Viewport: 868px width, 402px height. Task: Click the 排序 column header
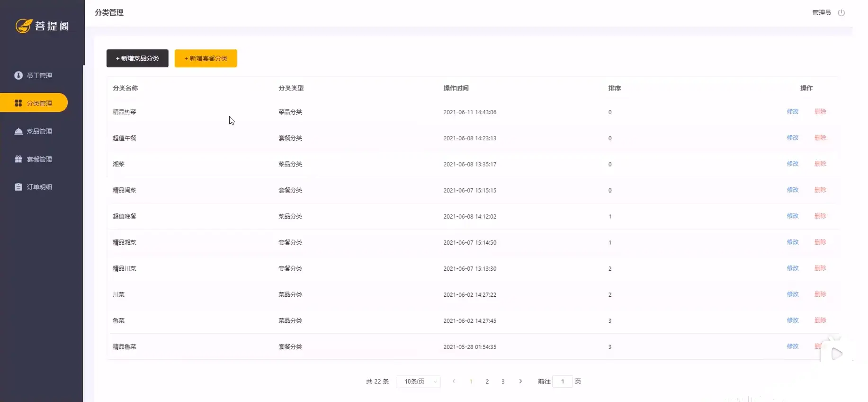click(615, 88)
